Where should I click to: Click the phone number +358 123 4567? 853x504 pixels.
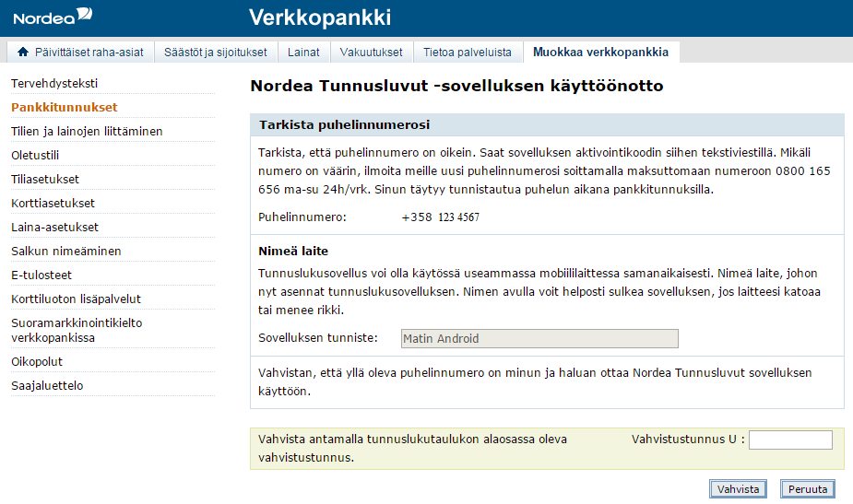pos(440,217)
